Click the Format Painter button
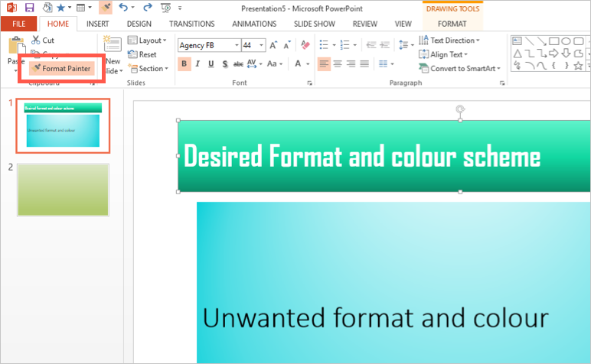 pyautogui.click(x=62, y=69)
